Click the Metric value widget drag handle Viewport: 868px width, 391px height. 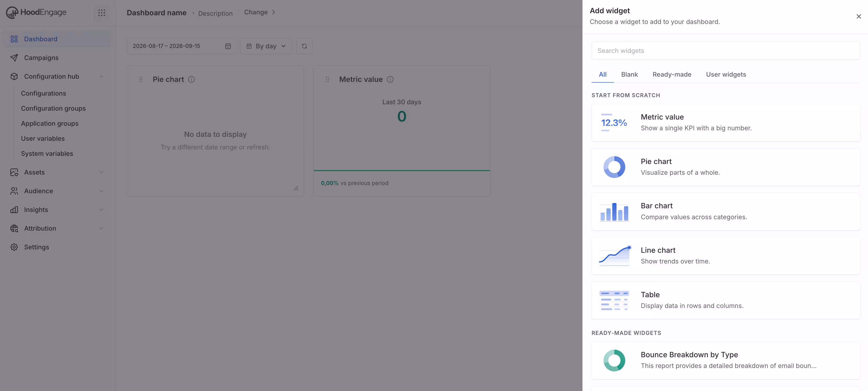point(327,80)
